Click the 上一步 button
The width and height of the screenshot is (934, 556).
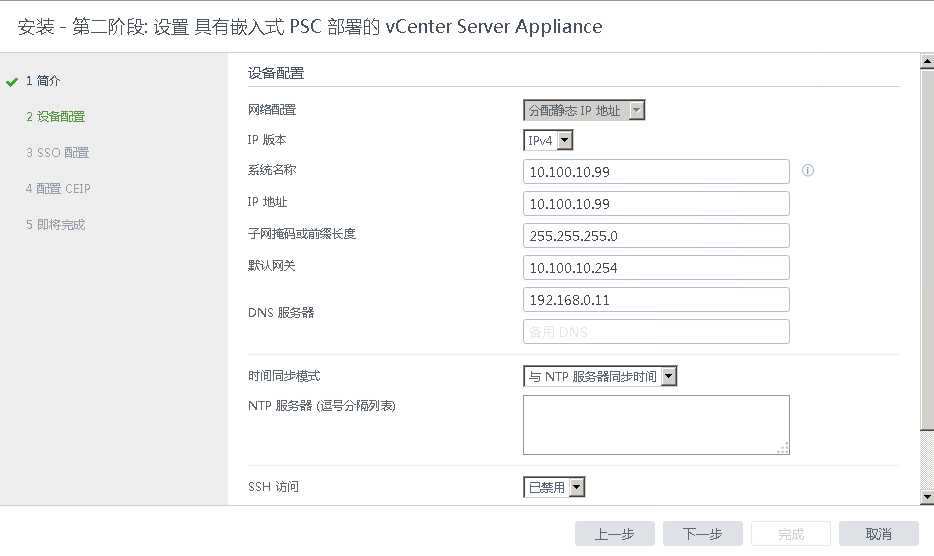pyautogui.click(x=615, y=534)
